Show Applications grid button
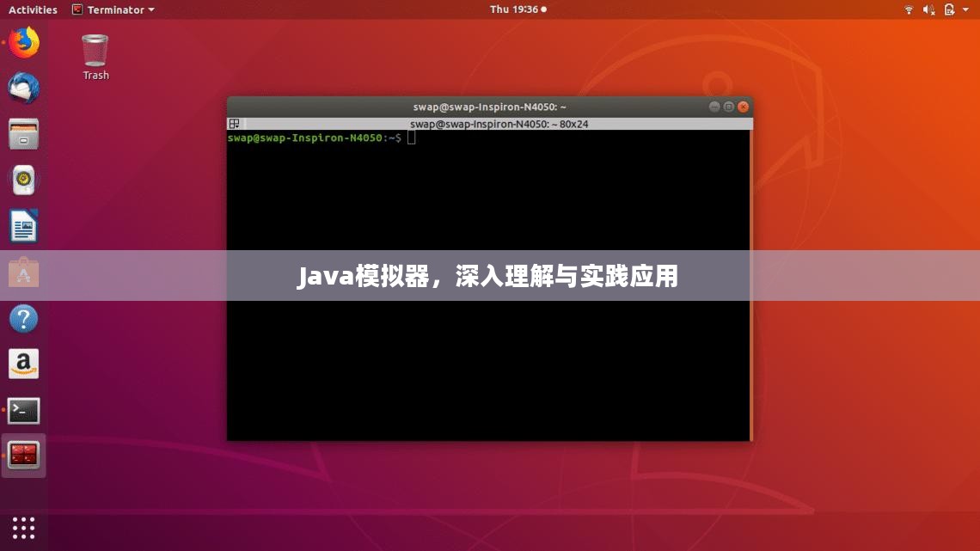The height and width of the screenshot is (551, 980). pos(24,528)
